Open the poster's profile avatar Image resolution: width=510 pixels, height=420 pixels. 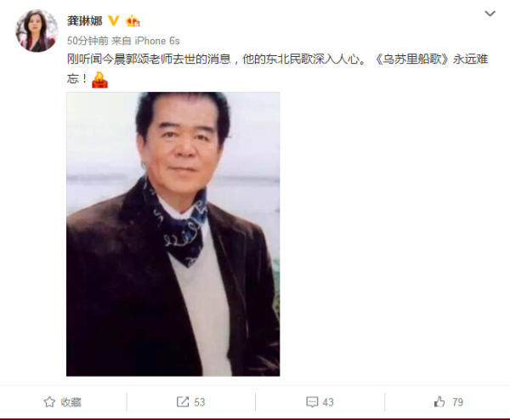(x=37, y=31)
